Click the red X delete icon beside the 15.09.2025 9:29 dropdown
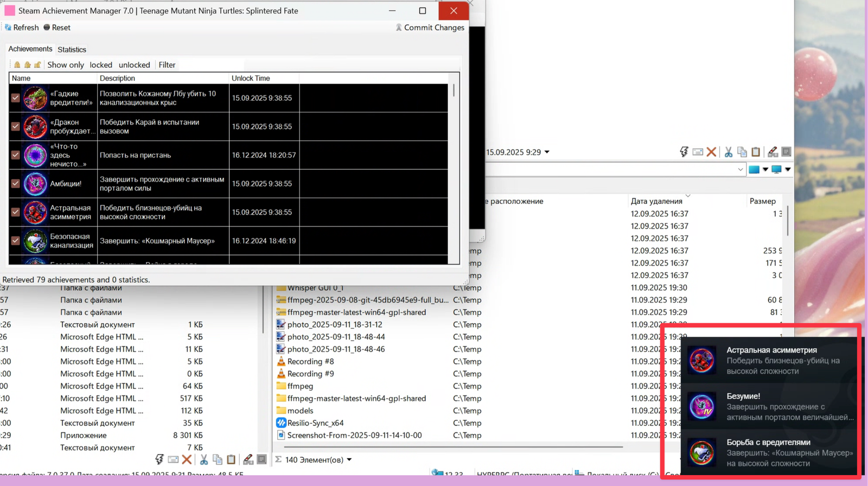868x486 pixels. 711,152
